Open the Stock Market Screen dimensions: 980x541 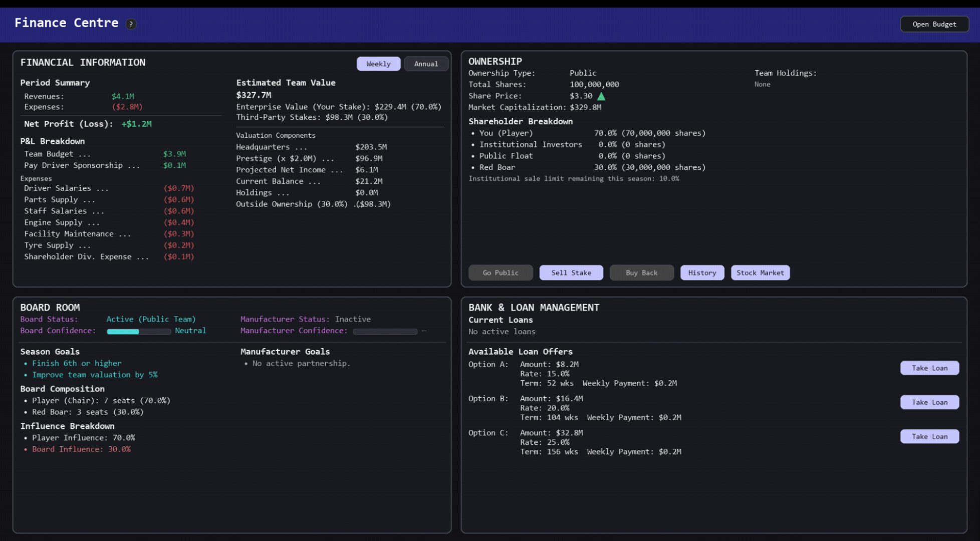point(761,273)
